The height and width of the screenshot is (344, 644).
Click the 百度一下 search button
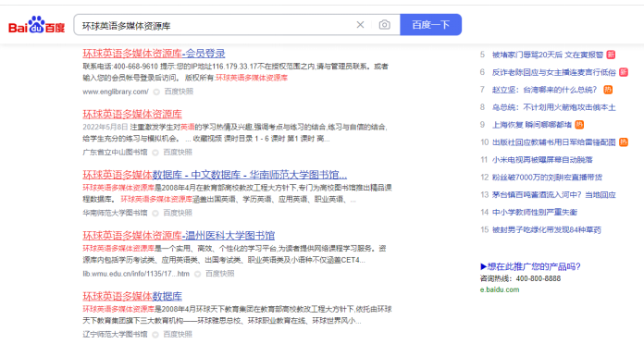pyautogui.click(x=431, y=25)
